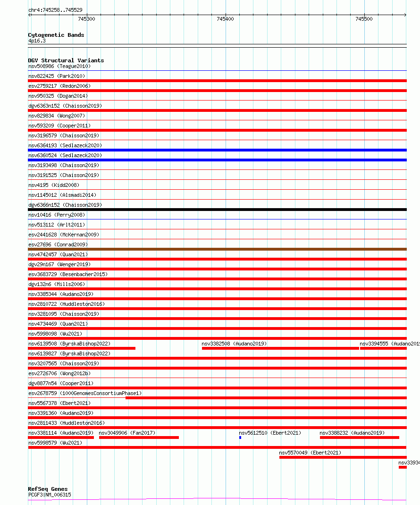
Task: Click nsv2810722 (Huddleston2016) label
Action: 67,304
